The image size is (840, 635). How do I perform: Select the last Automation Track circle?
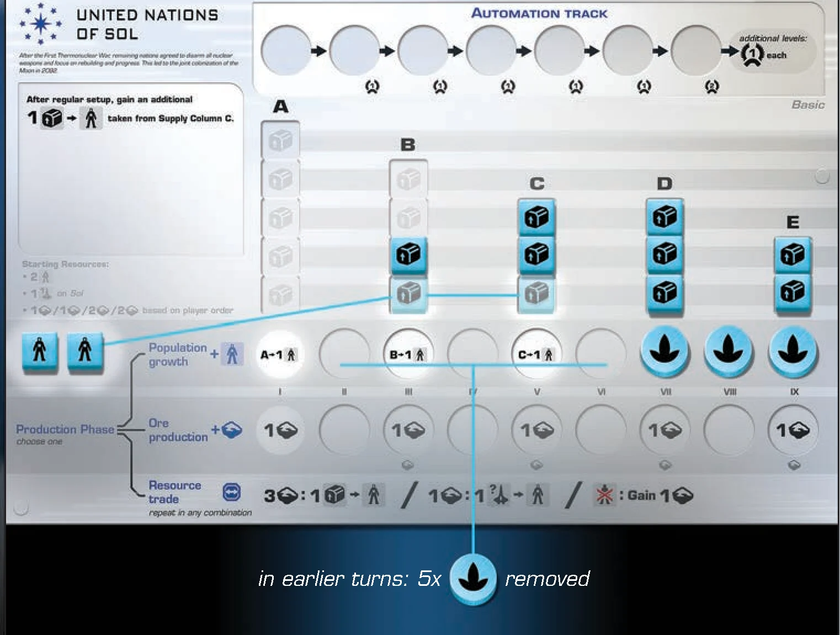(697, 51)
